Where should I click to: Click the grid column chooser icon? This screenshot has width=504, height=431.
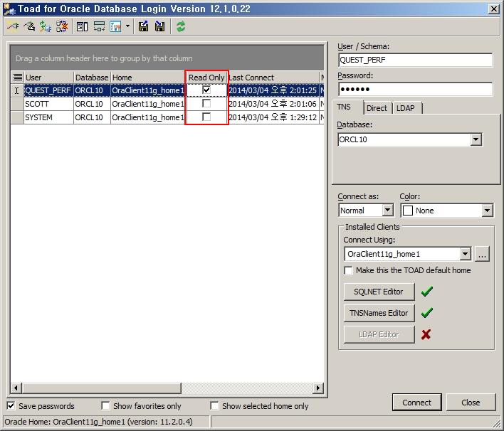click(x=17, y=78)
